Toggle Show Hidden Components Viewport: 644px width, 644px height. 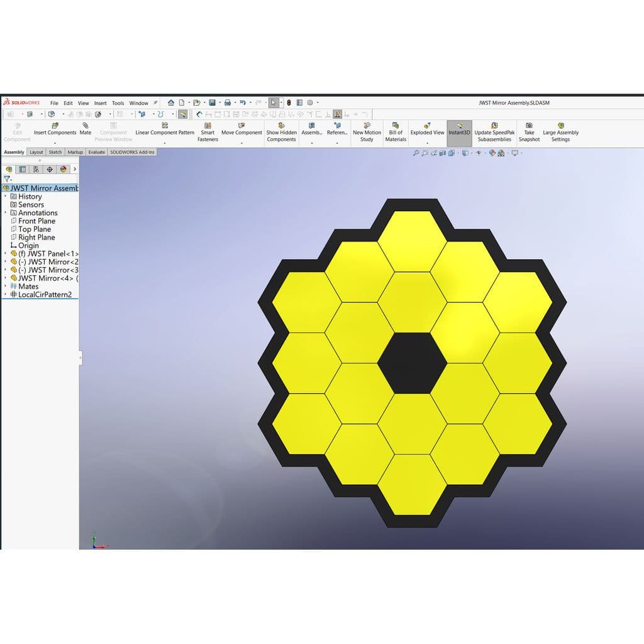point(281,132)
